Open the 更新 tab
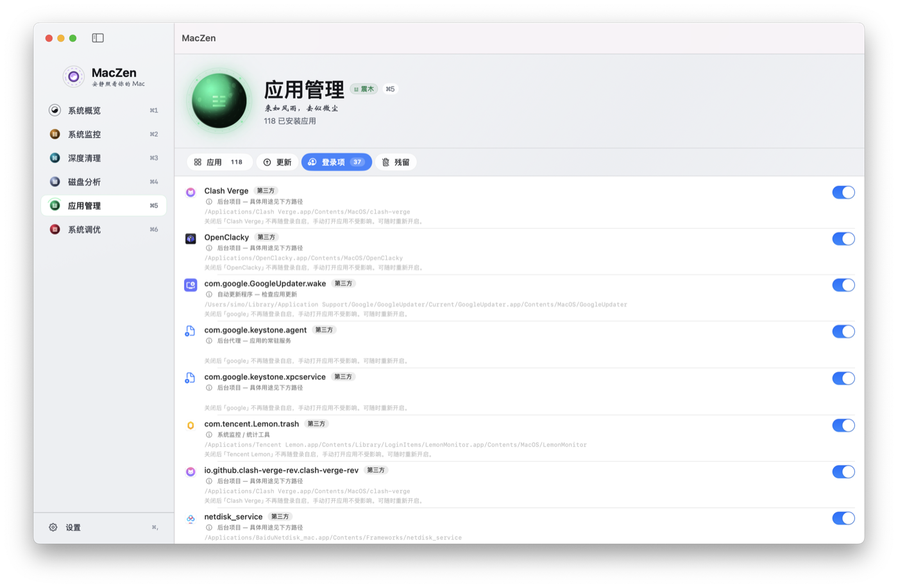Screen dimensions: 898x588 pyautogui.click(x=278, y=162)
